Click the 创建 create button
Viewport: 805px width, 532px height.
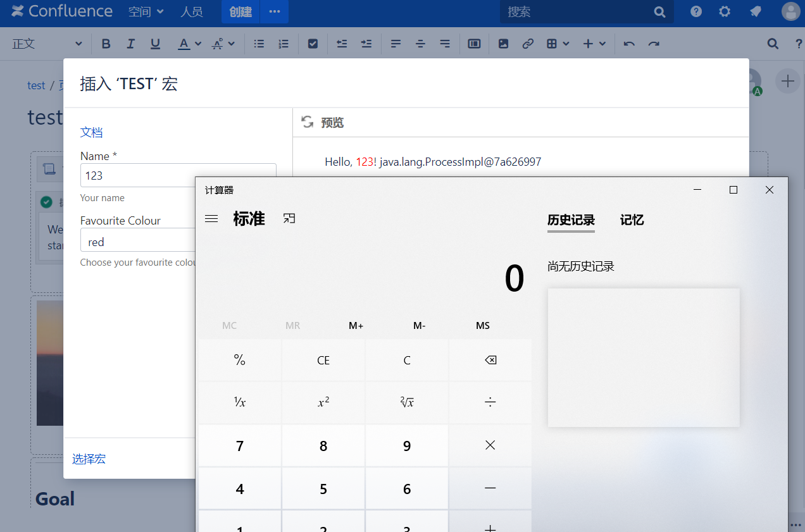point(240,11)
